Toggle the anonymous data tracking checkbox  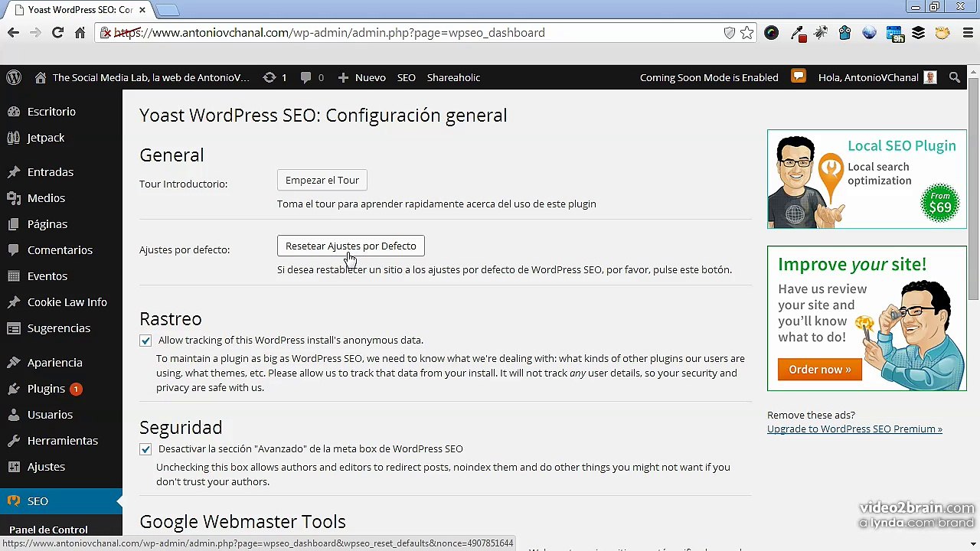click(x=145, y=341)
